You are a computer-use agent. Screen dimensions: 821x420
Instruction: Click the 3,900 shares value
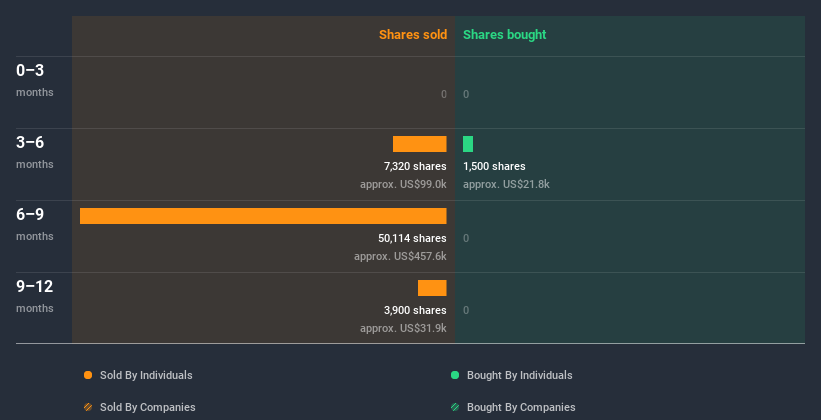point(415,311)
